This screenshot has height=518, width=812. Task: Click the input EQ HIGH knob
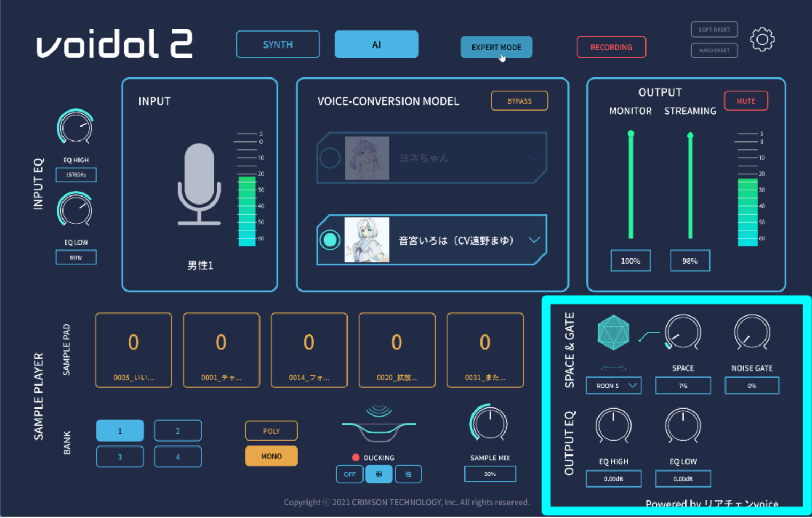point(75,128)
